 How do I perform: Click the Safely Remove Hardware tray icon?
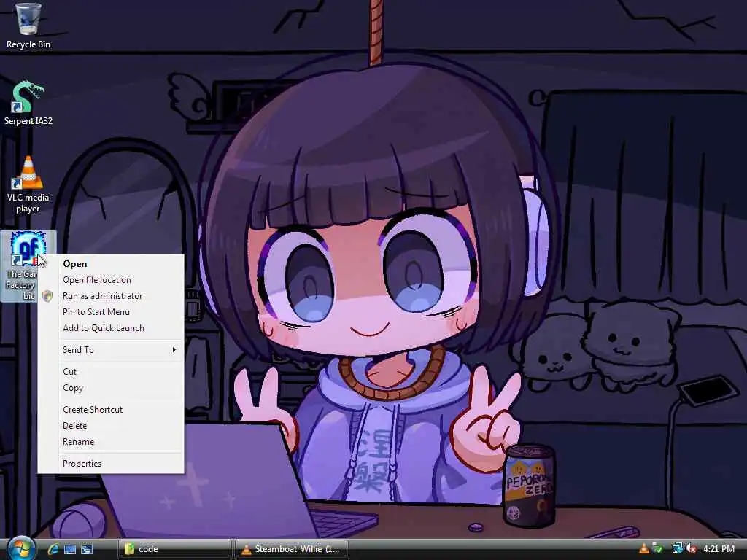658,549
